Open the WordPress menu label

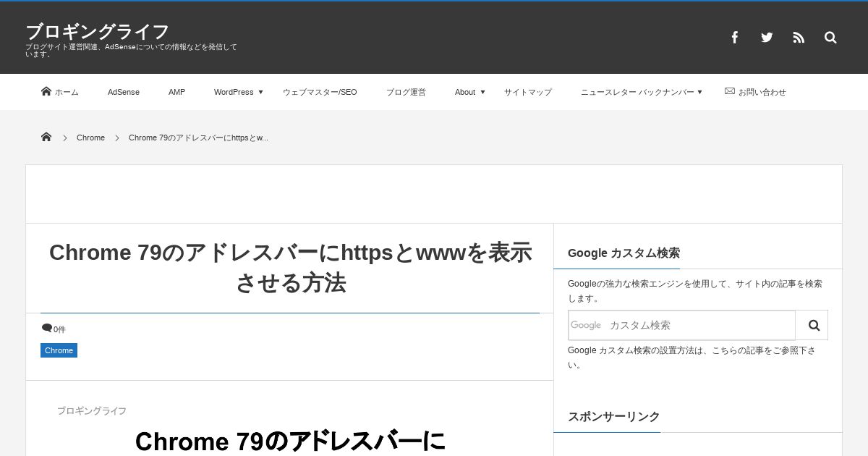(x=234, y=92)
